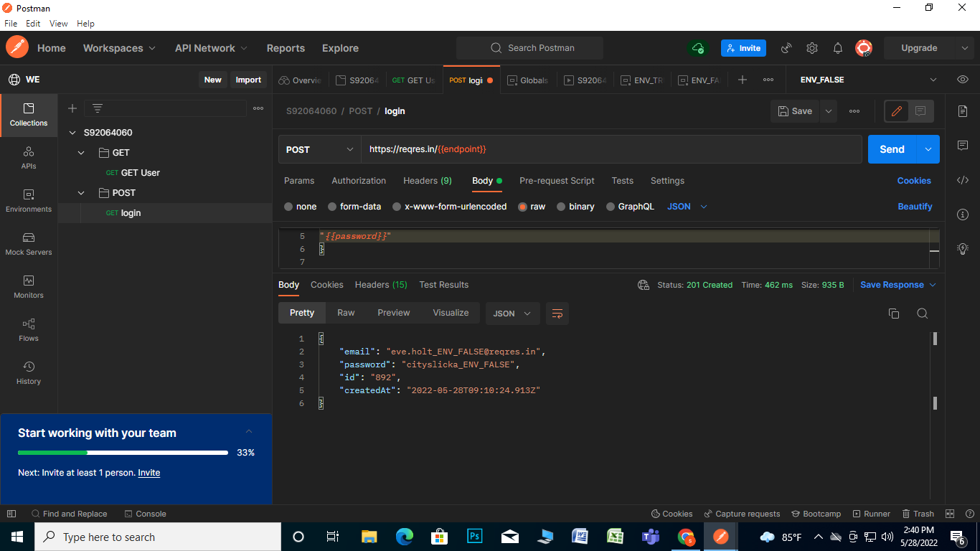Open the Preview tab in the response pane

click(393, 313)
